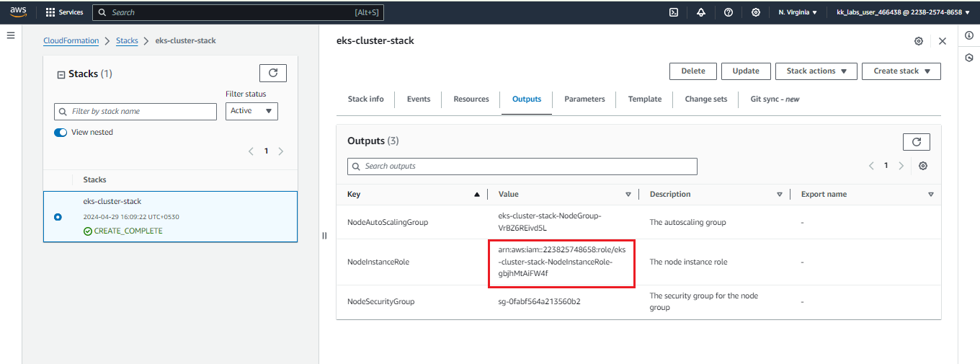Switch to the Parameters tab

point(584,99)
